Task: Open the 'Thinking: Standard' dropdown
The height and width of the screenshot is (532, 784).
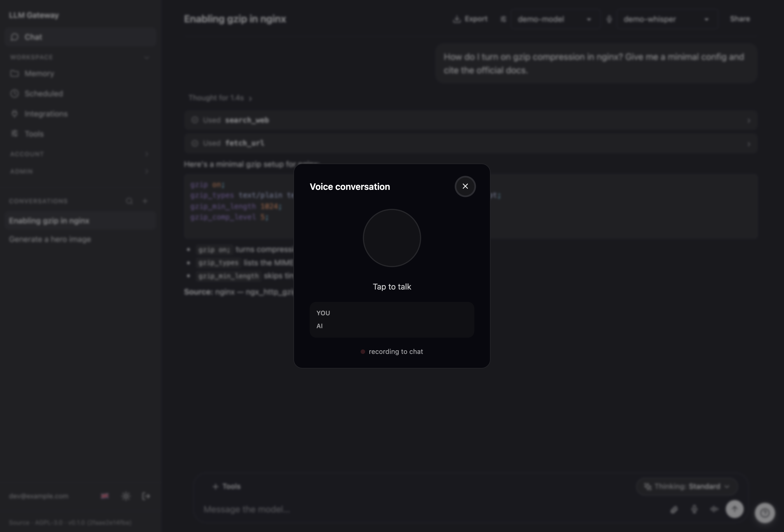Action: pyautogui.click(x=687, y=486)
